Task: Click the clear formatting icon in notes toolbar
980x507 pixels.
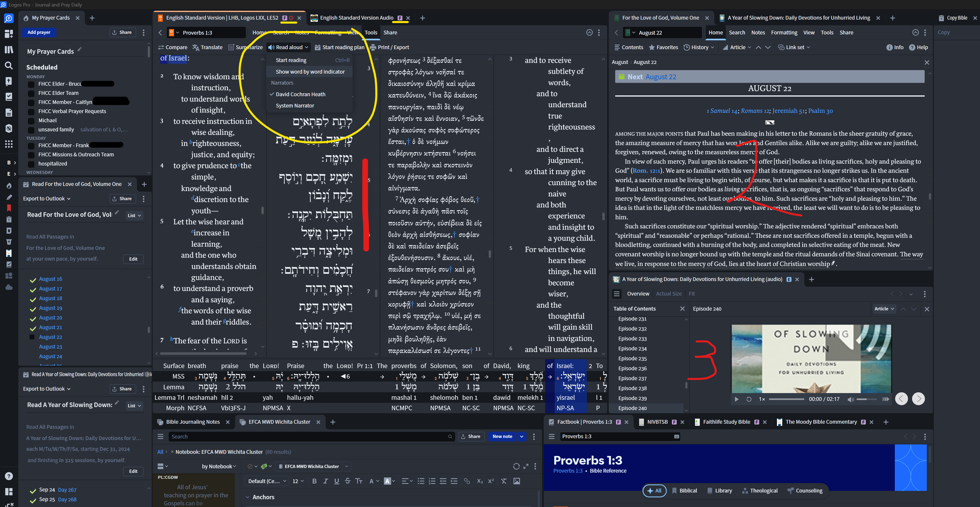Action: coord(504,481)
